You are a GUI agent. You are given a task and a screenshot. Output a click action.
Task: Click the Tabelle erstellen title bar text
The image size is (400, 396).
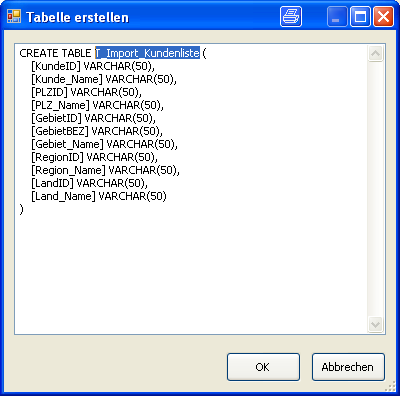(x=77, y=17)
